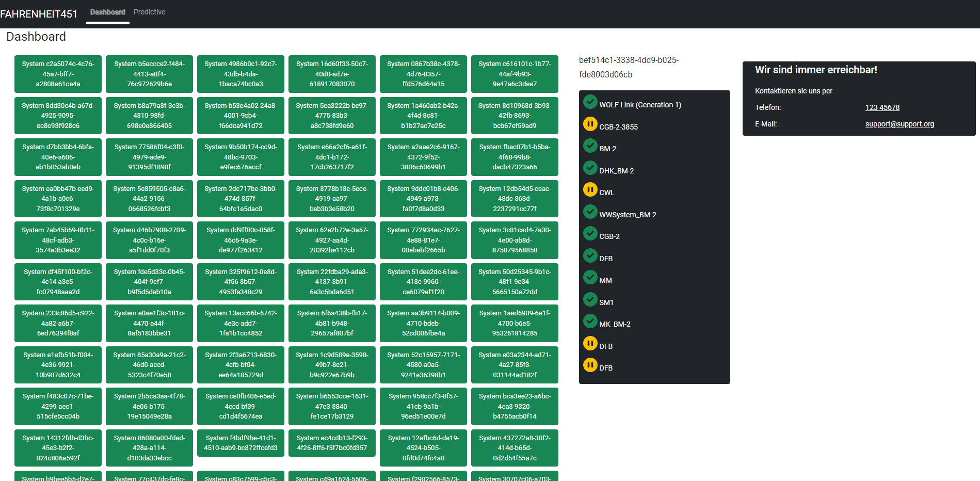Screen dimensions: 980x481
Task: Open System 233c86d5 card
Action: coord(58,323)
